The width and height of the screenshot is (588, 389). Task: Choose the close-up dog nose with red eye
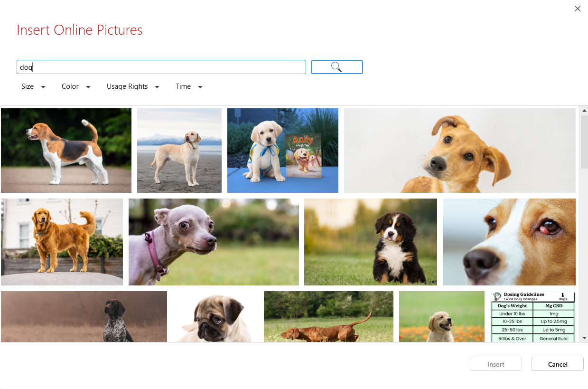pos(509,242)
